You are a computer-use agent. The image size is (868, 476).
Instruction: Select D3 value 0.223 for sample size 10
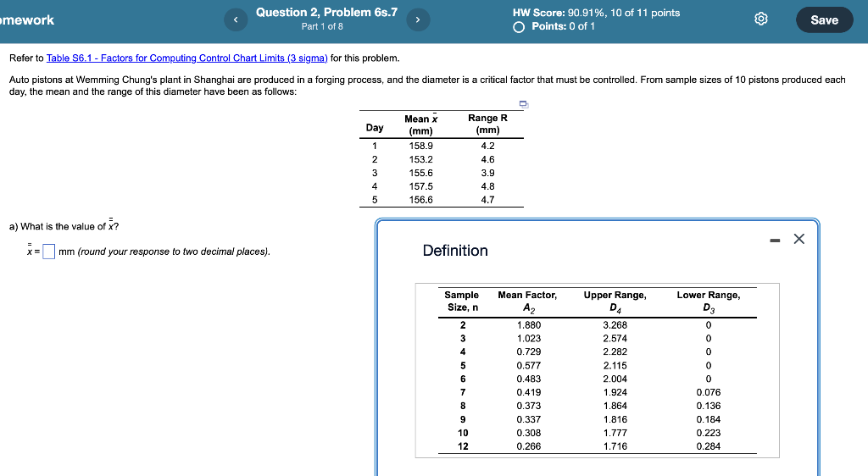click(709, 433)
